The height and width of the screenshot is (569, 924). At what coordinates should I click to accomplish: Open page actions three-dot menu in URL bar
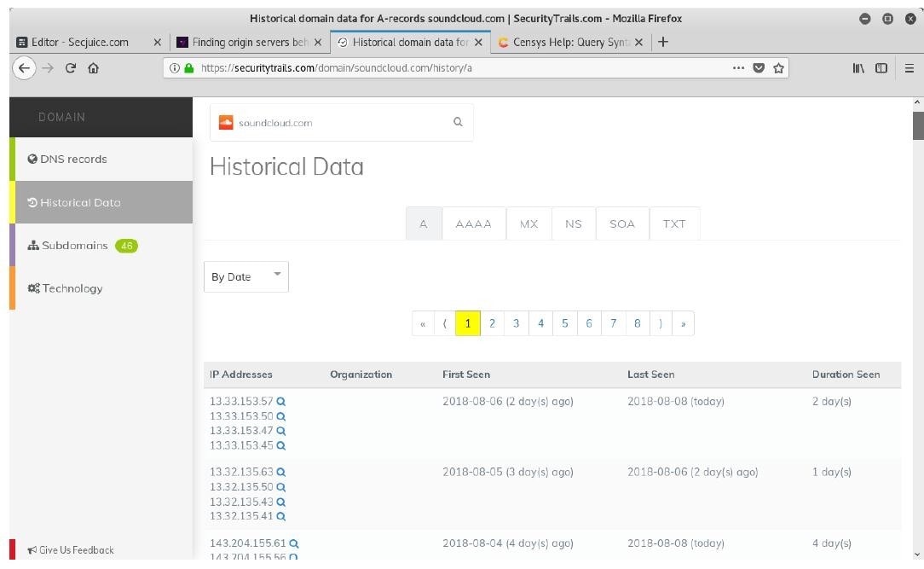[738, 68]
